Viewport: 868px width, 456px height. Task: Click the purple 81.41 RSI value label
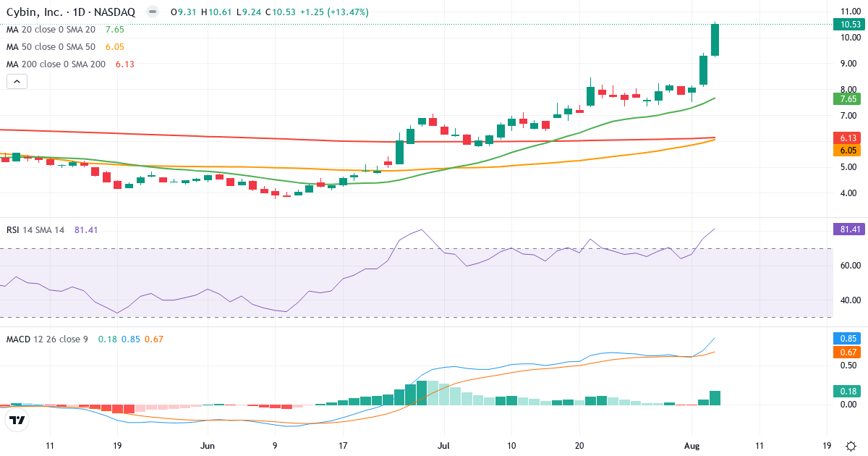[848, 229]
